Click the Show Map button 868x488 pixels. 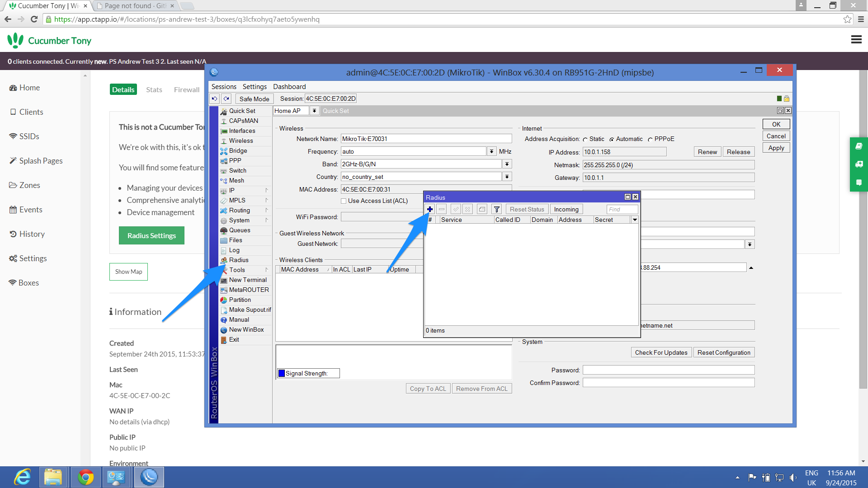point(128,272)
